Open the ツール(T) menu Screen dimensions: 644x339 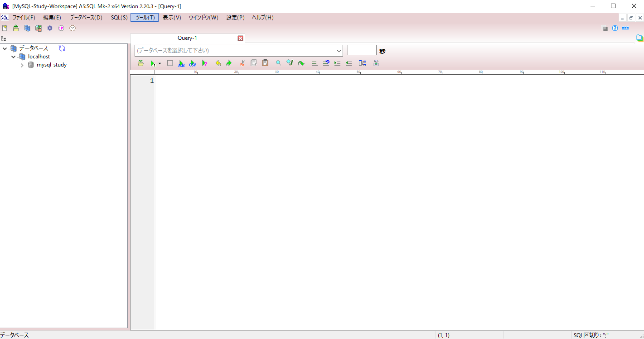pyautogui.click(x=145, y=18)
